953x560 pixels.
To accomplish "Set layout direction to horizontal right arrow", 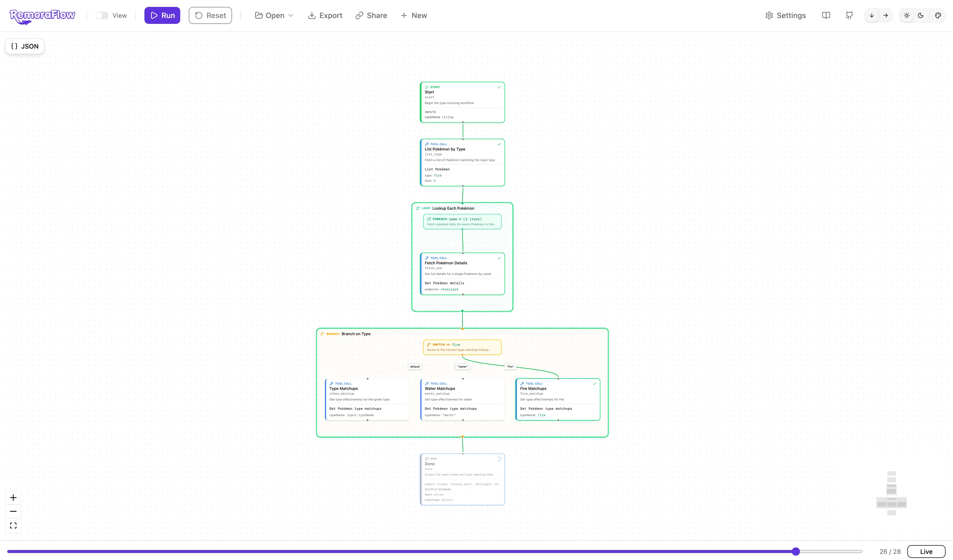I will 886,15.
